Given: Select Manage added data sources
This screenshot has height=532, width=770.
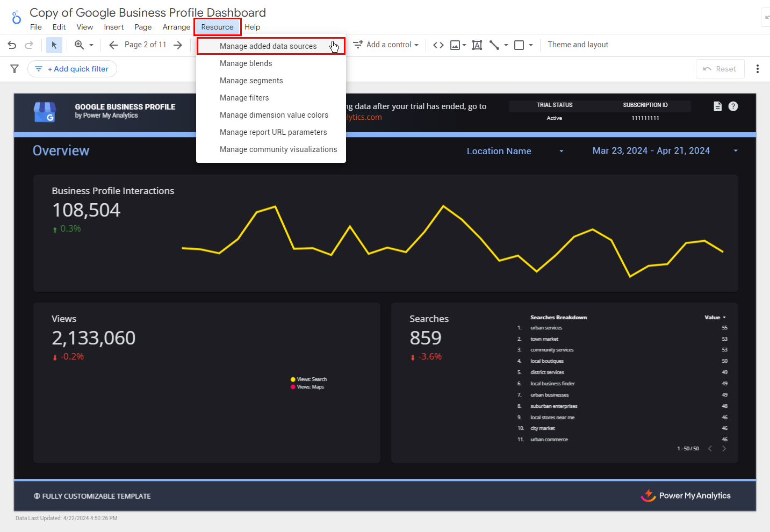Looking at the screenshot, I should [x=268, y=46].
